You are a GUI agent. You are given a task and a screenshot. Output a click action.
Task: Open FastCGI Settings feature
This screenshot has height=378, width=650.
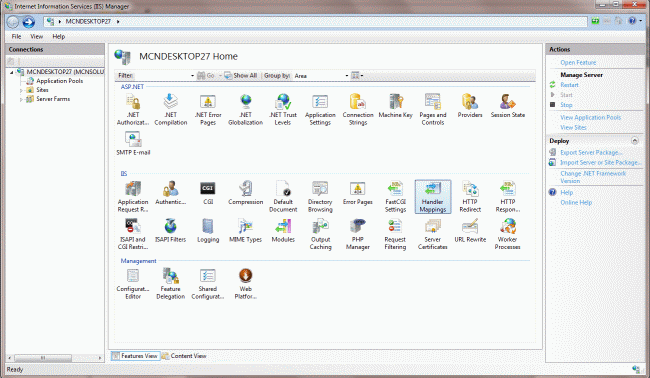pyautogui.click(x=395, y=196)
